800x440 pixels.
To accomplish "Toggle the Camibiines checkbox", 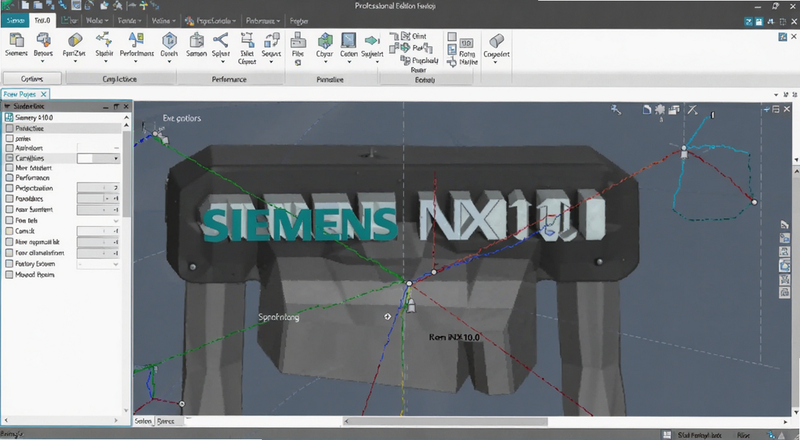I will click(x=9, y=158).
